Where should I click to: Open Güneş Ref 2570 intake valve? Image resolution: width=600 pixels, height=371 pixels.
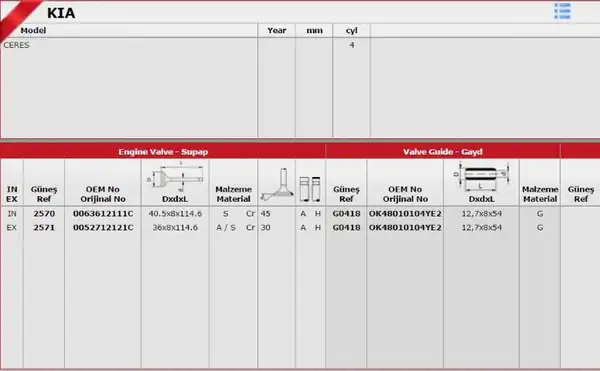44,214
